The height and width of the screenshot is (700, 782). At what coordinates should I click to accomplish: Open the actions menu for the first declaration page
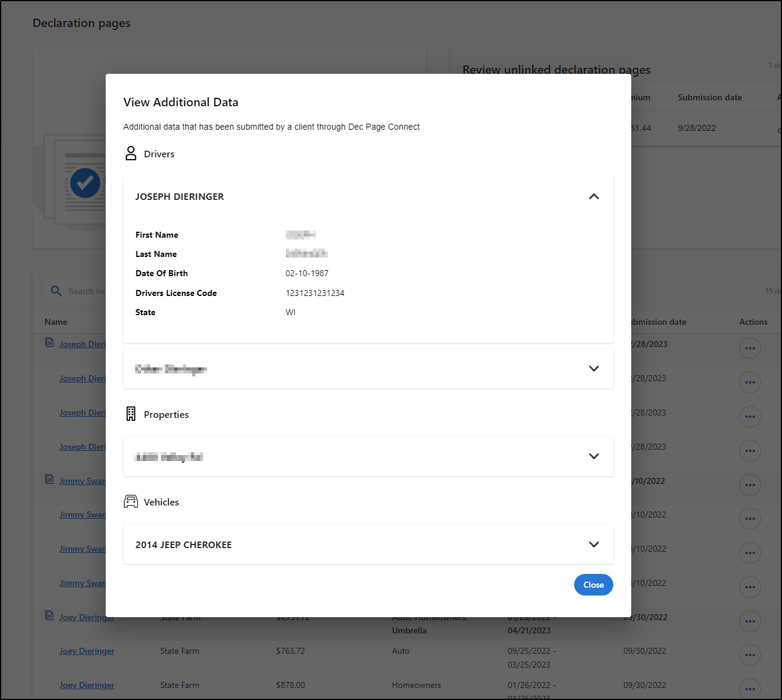(750, 348)
